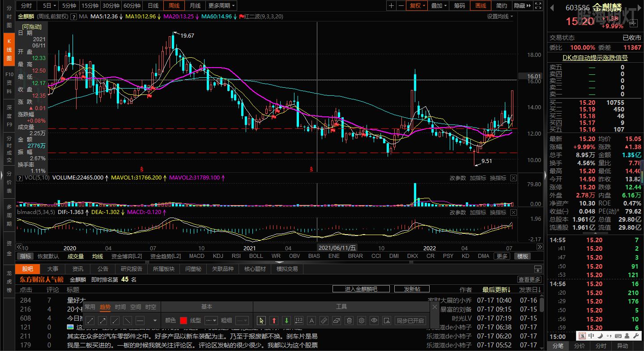Open the 公告 announcements tab
The height and width of the screenshot is (351, 644).
(102, 269)
